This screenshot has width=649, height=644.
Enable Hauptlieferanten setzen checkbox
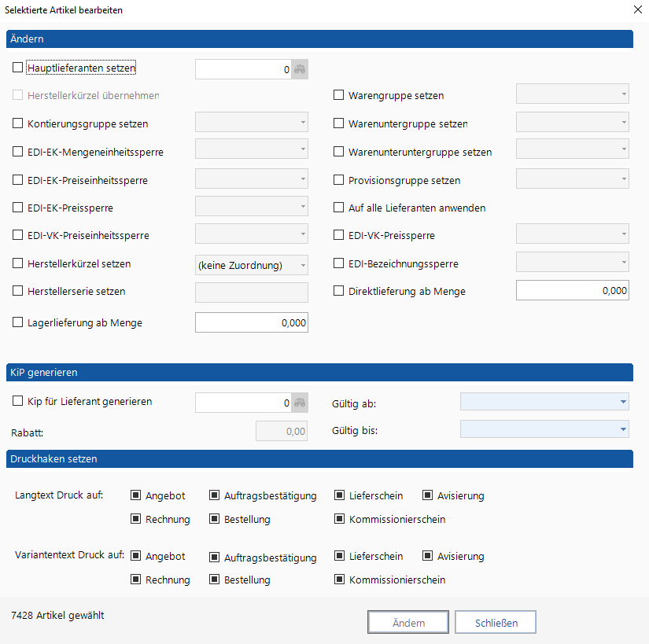[18, 68]
